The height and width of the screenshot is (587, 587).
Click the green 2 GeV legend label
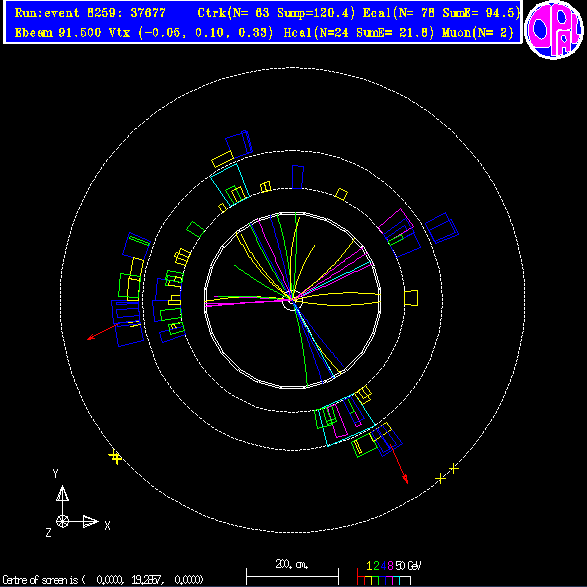tap(376, 565)
